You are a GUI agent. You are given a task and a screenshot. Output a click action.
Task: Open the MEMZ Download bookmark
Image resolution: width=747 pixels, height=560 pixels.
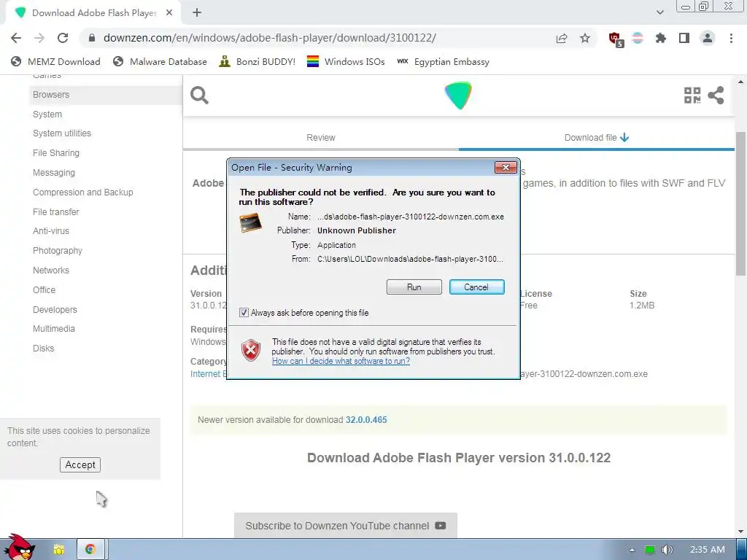55,62
